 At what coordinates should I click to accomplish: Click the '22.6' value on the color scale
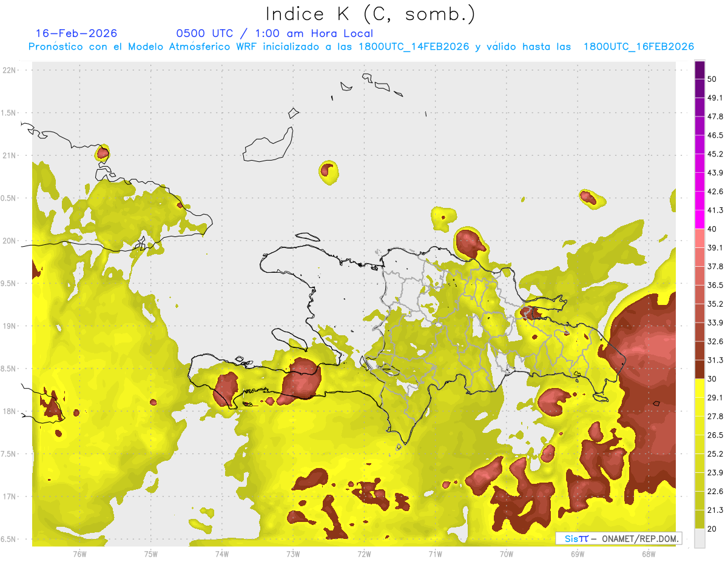pyautogui.click(x=715, y=492)
